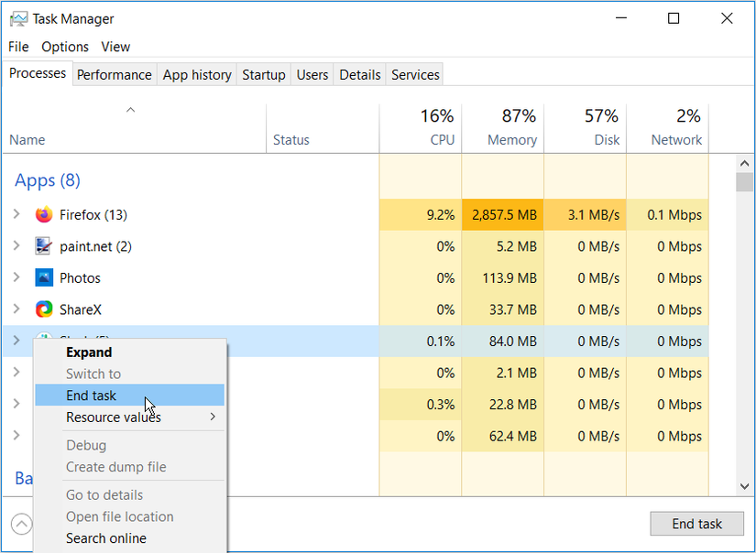Viewport: 756px width, 553px height.
Task: Open the File menu
Action: tap(19, 47)
